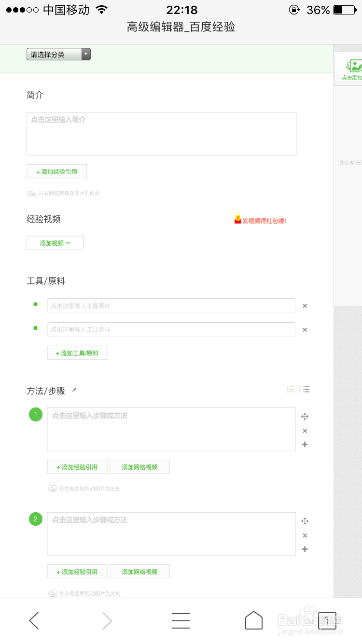
Task: Click the picture icon under 简介
Action: [31, 193]
